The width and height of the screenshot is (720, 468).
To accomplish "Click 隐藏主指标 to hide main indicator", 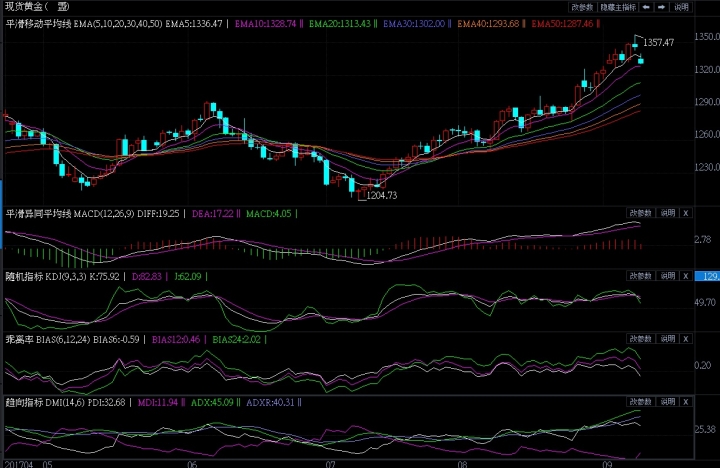I will point(618,7).
